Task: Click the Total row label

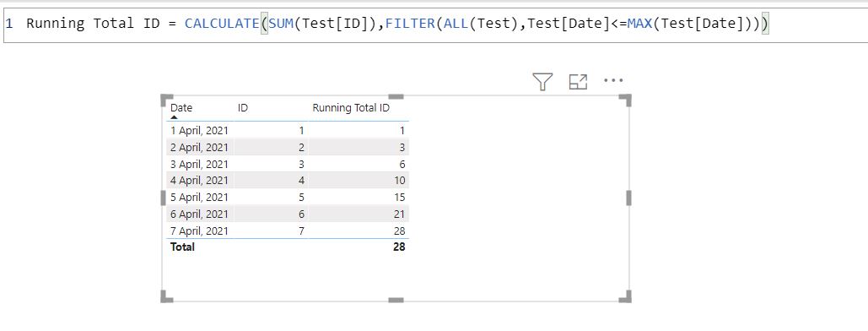Action: (183, 247)
